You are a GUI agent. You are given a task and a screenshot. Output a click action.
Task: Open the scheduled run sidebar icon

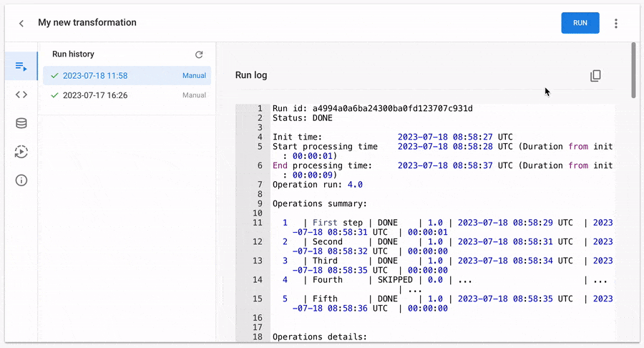(21, 152)
